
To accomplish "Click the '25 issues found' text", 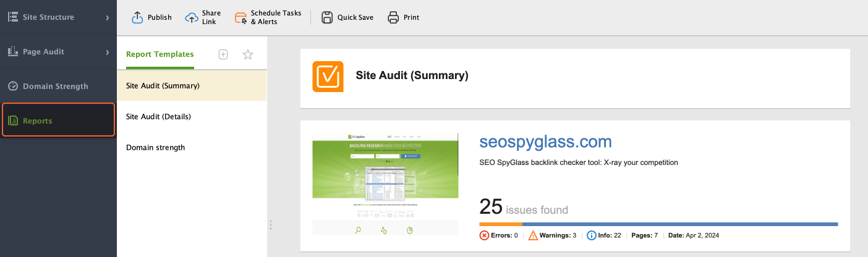I will (524, 207).
